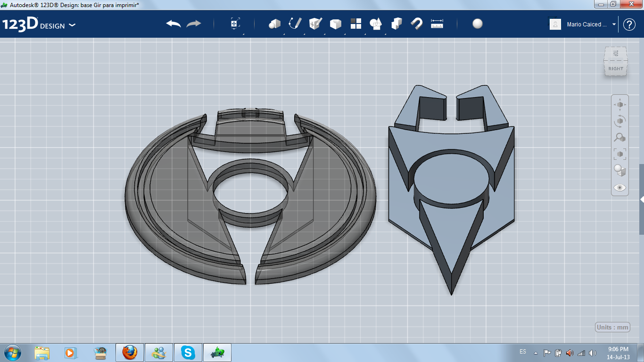Screen dimensions: 644x362
Task: Expand the collapsed right side panel
Action: pyautogui.click(x=641, y=199)
